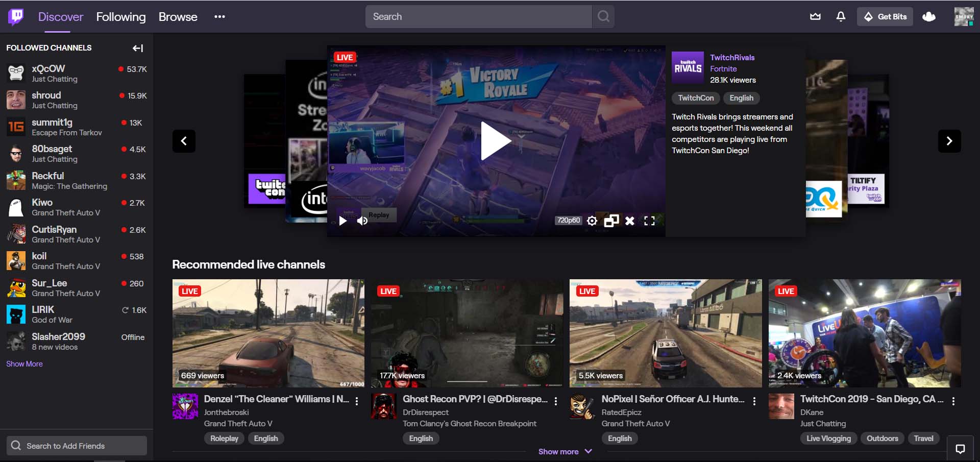Viewport: 980px width, 462px height.
Task: Change video quality from 720p60
Action: click(x=568, y=220)
